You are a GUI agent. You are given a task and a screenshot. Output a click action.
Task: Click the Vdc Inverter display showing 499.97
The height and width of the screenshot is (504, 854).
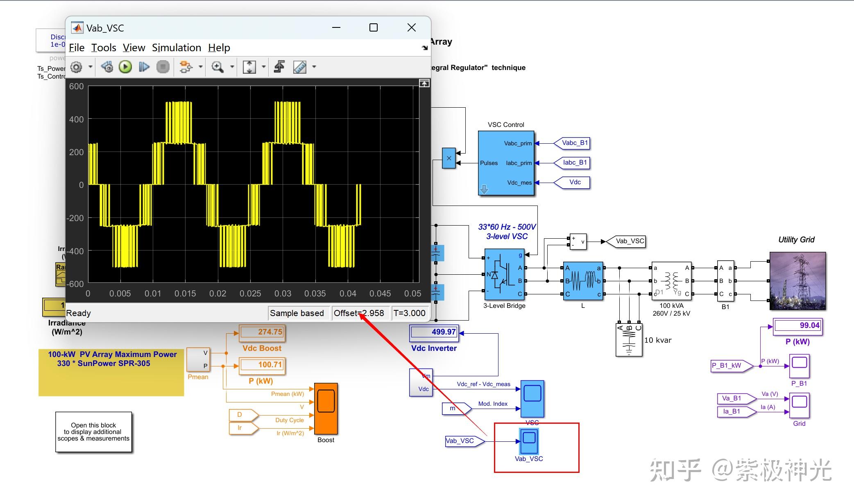pyautogui.click(x=433, y=332)
